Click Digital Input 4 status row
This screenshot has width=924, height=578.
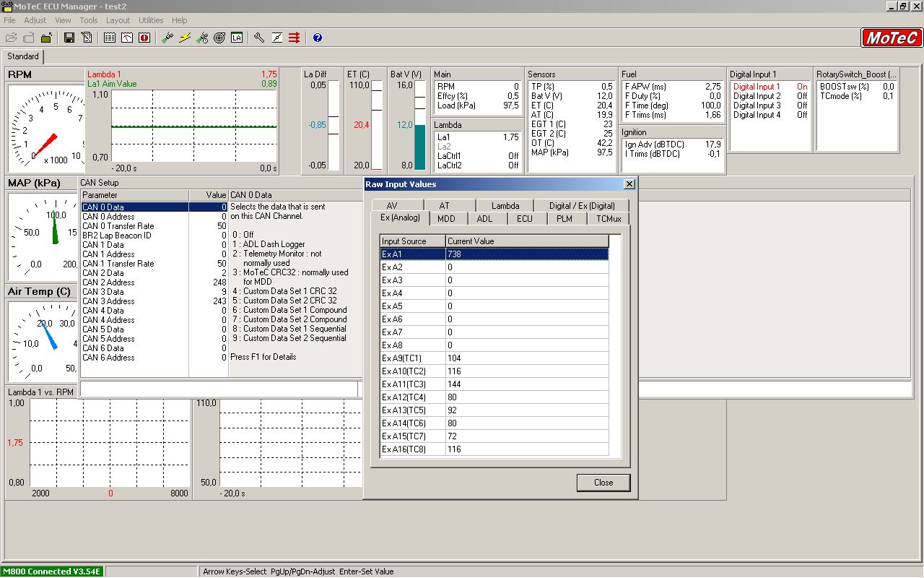(x=770, y=115)
